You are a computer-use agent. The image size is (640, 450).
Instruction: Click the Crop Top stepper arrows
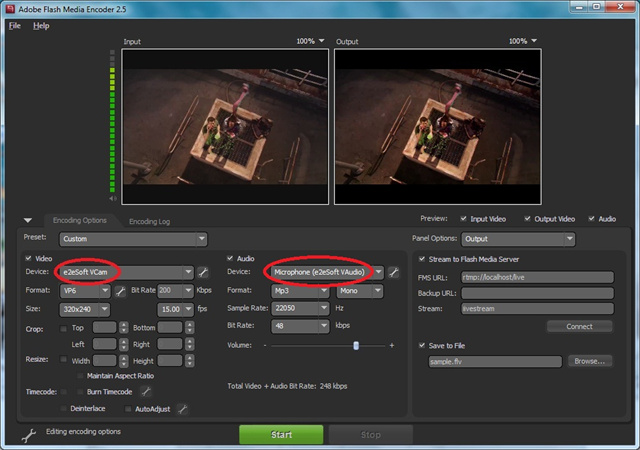(124, 327)
